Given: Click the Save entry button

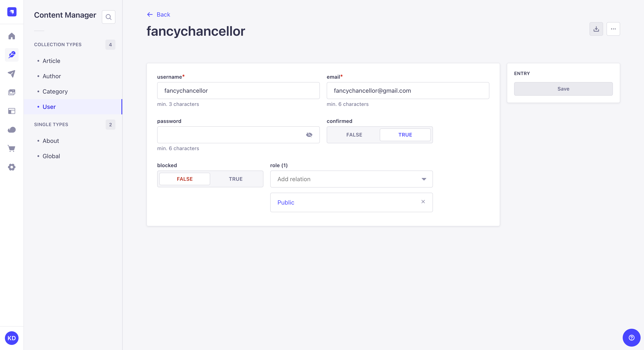Looking at the screenshot, I should (x=563, y=89).
